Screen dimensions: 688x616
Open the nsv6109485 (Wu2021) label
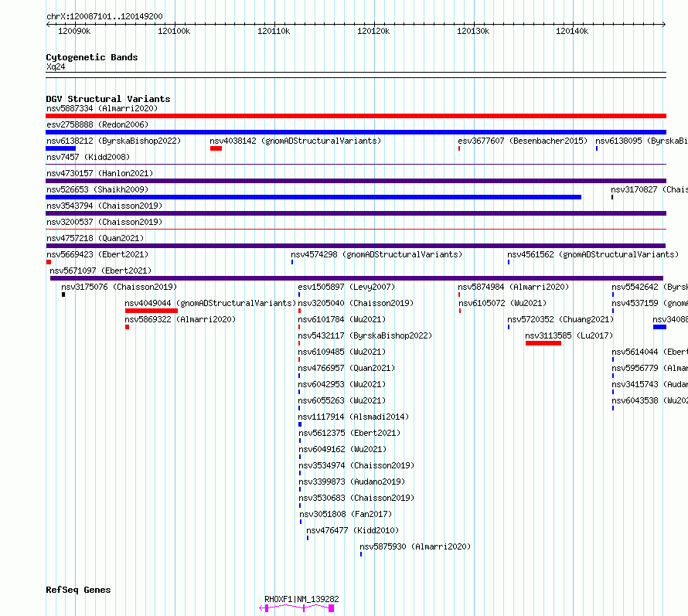[x=342, y=352]
